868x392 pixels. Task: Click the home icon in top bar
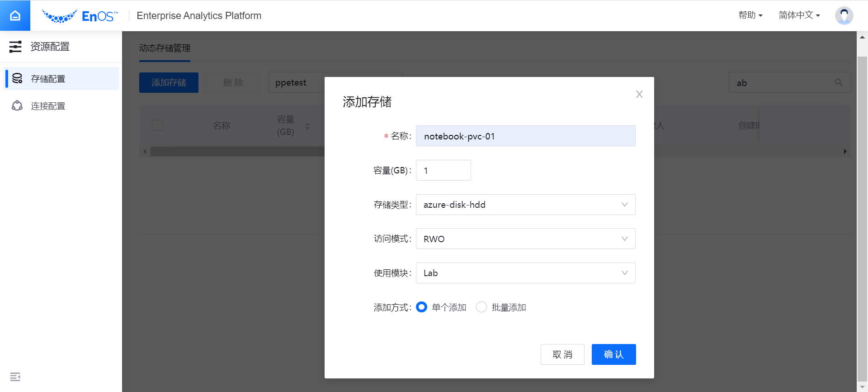pos(15,15)
